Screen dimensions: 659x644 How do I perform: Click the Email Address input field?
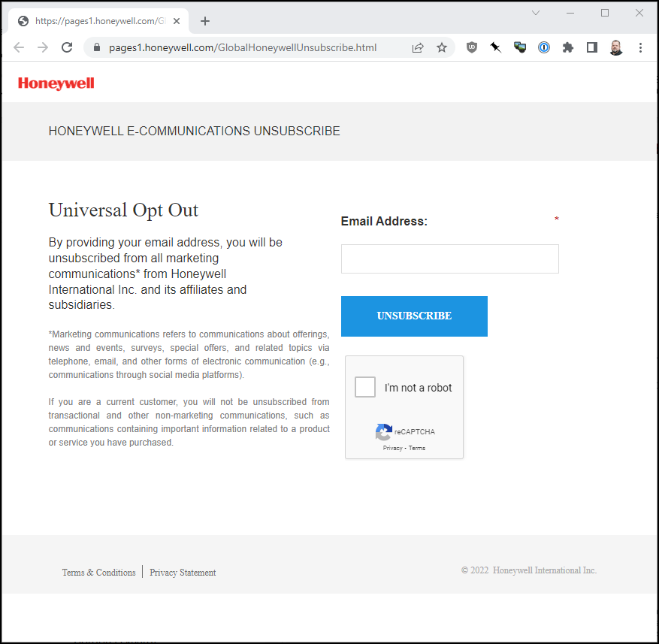[x=449, y=259]
